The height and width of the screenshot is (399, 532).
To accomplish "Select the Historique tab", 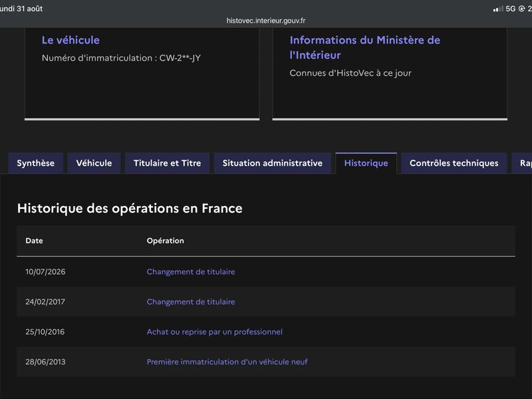I will click(x=366, y=163).
